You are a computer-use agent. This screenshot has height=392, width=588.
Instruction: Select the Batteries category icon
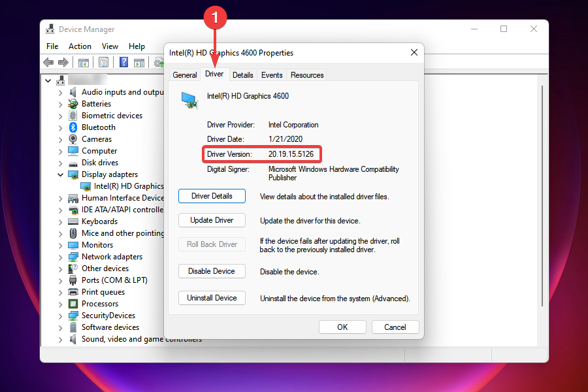pos(73,104)
